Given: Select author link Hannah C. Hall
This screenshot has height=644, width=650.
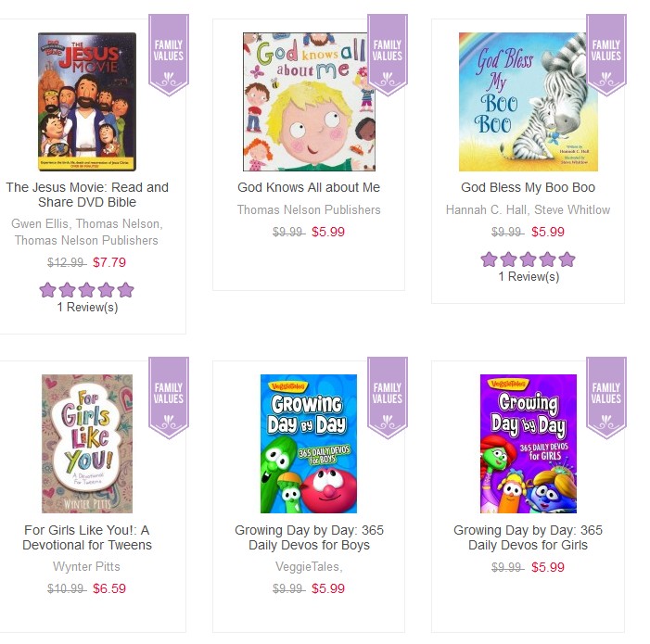Looking at the screenshot, I should [486, 210].
